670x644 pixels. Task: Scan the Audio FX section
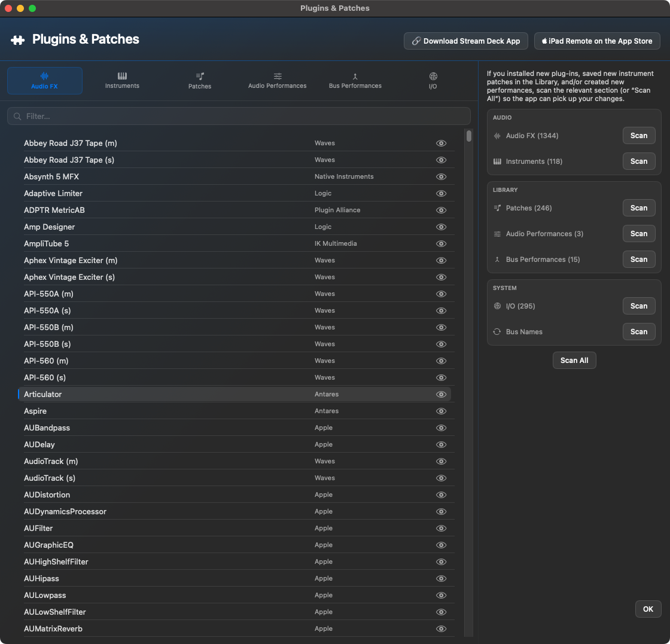639,136
